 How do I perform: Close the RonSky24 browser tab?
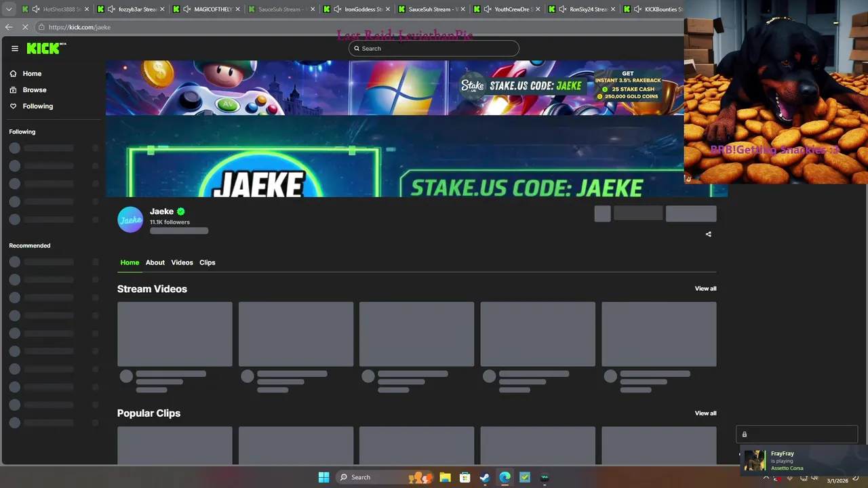pyautogui.click(x=614, y=9)
